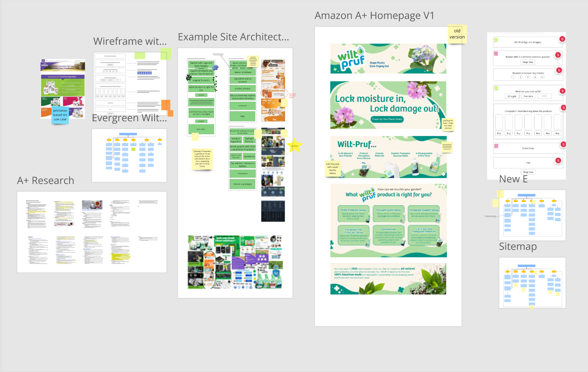
Task: Select 'trusted product' green box
Action: 243,88
